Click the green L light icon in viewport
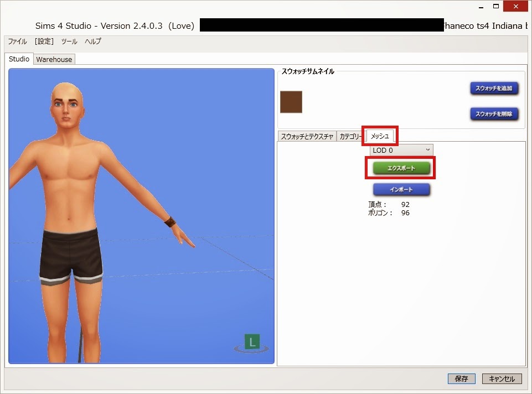This screenshot has width=532, height=394. coord(252,342)
